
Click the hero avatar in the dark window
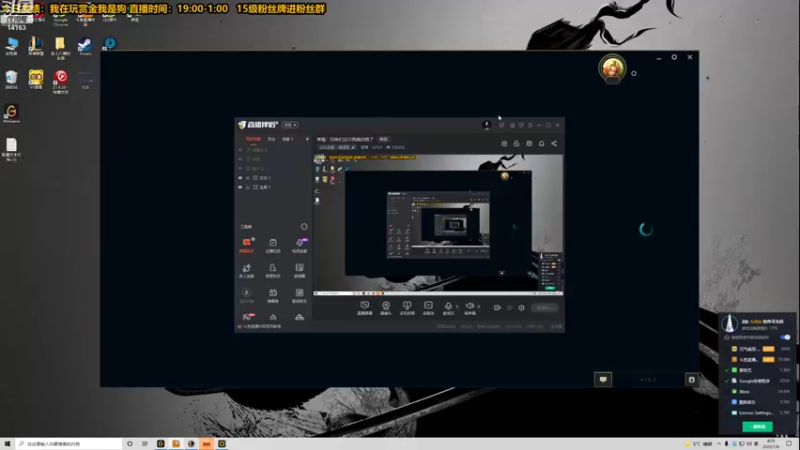[612, 68]
